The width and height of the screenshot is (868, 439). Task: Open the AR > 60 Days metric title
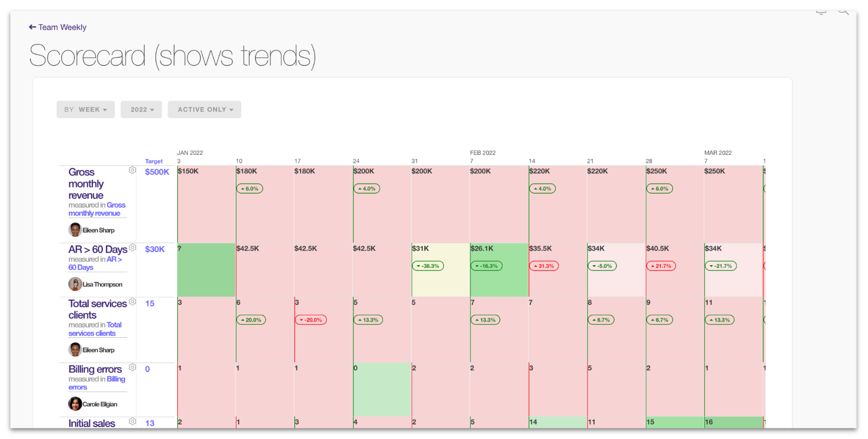(98, 250)
